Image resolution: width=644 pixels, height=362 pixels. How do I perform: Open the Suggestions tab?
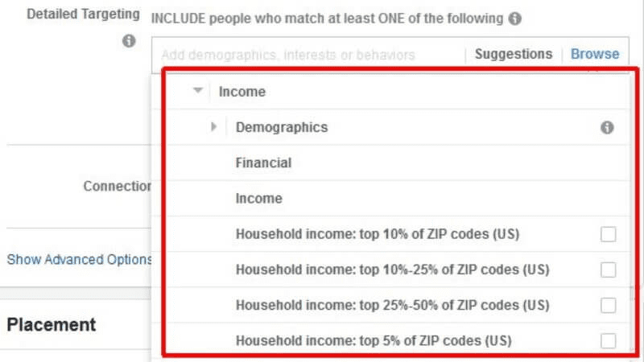point(513,54)
